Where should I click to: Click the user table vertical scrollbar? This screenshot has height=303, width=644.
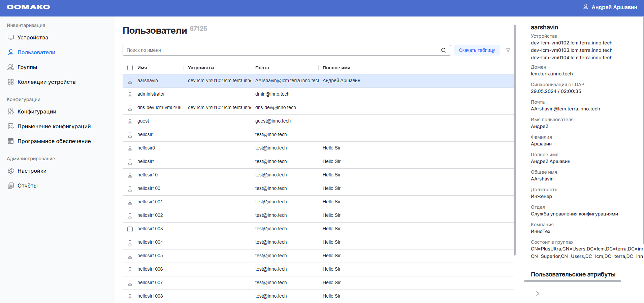[514, 140]
